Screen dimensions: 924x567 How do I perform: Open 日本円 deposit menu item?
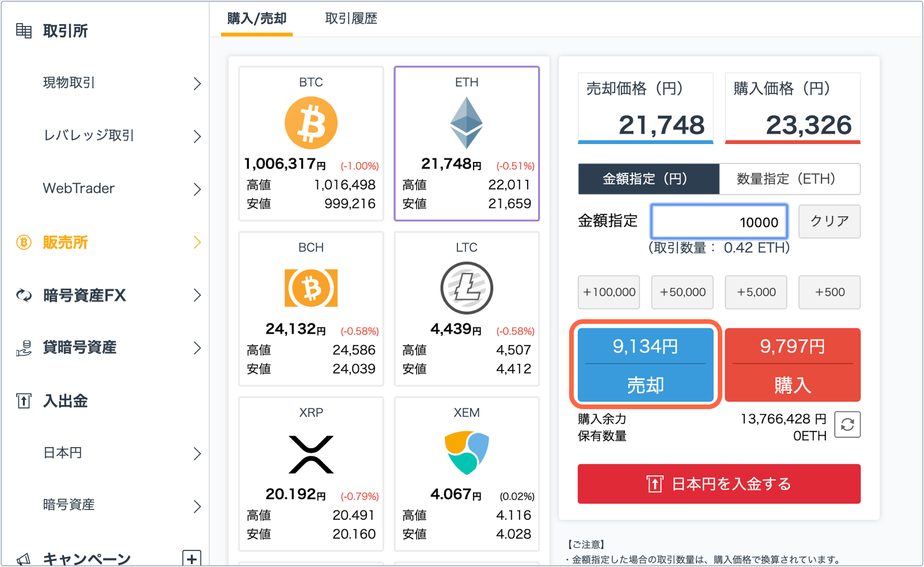pyautogui.click(x=62, y=453)
